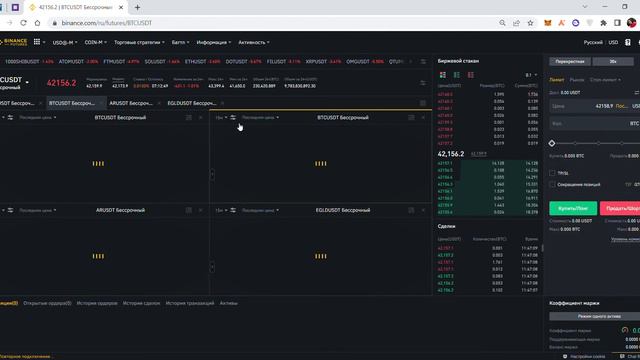
Task: Show combined bids and asks order book view
Action: pyautogui.click(x=443, y=75)
